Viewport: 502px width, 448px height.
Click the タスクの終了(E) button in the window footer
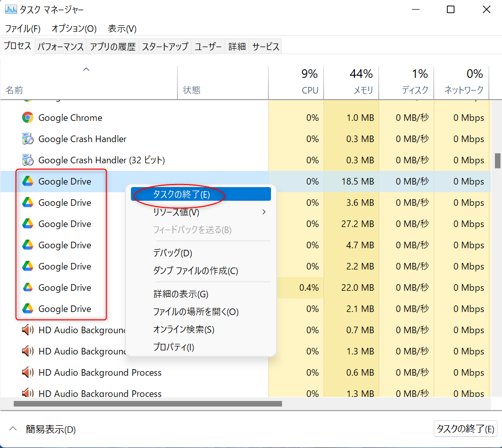[465, 429]
